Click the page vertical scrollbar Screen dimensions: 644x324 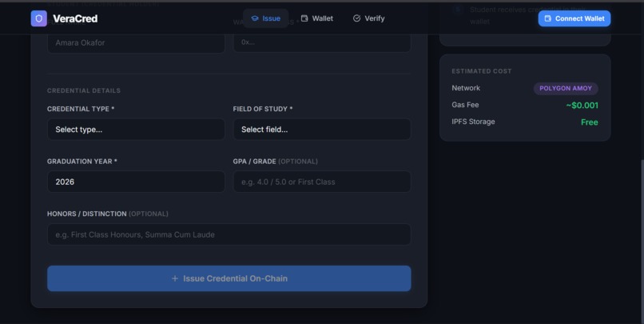click(x=642, y=241)
